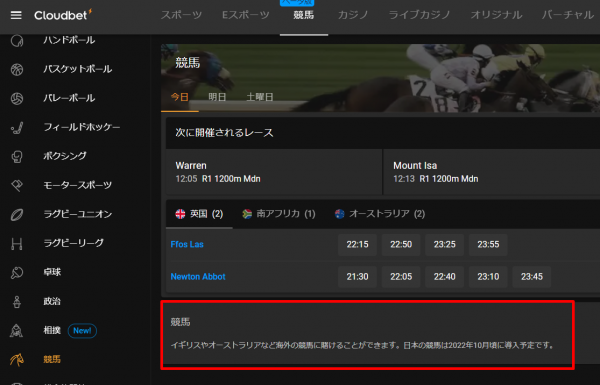This screenshot has width=600, height=385.
Task: Select the rugby union ball icon
Action: 17,214
